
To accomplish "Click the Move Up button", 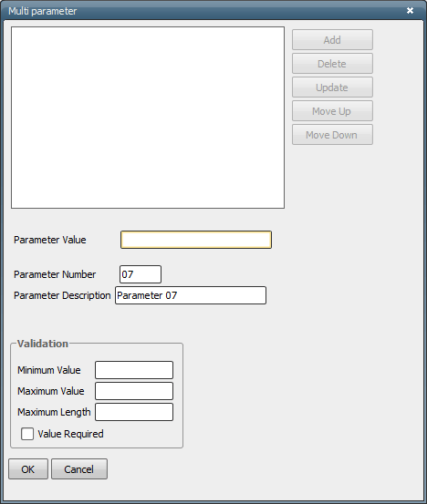I will click(x=332, y=111).
